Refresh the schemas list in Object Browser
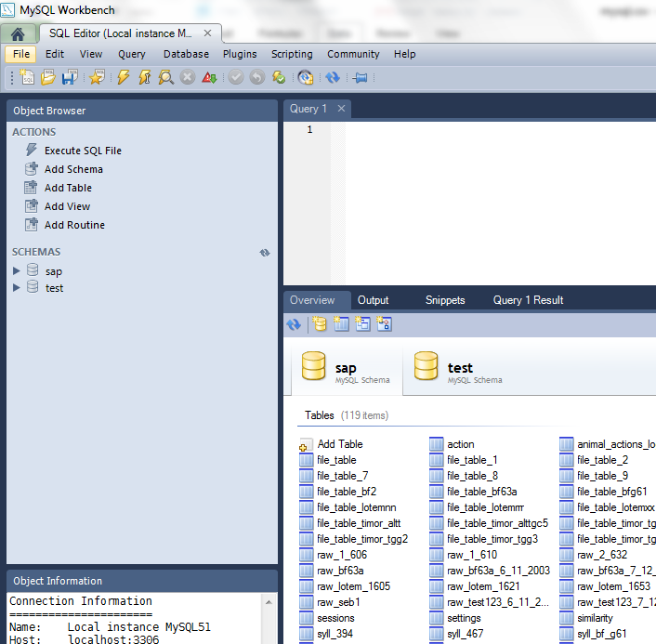This screenshot has width=656, height=644. (x=265, y=253)
